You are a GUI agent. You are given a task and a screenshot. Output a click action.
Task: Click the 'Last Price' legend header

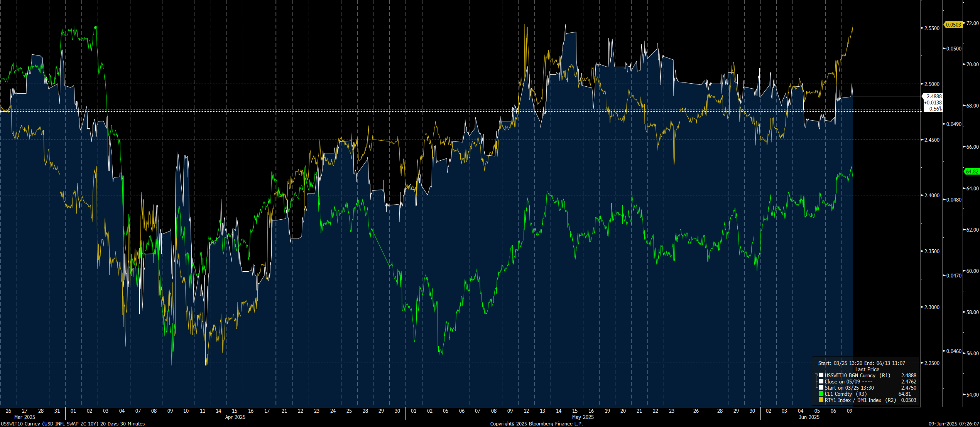tap(867, 369)
